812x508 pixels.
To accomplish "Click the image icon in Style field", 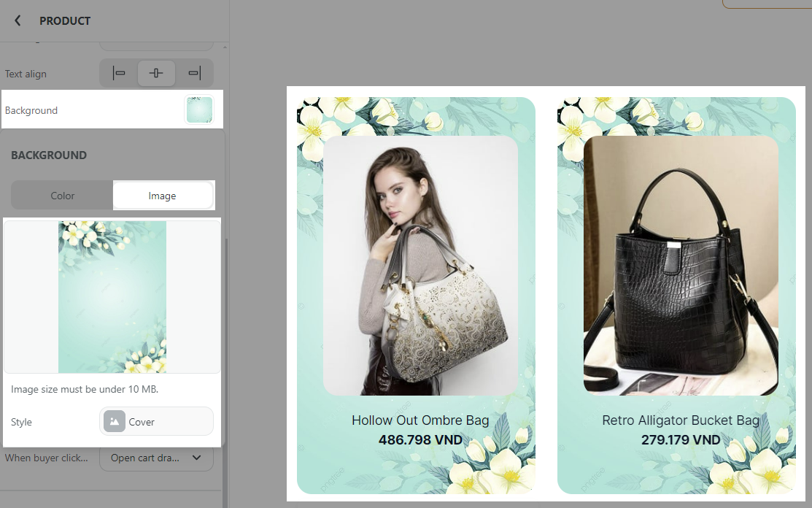I will tap(115, 422).
